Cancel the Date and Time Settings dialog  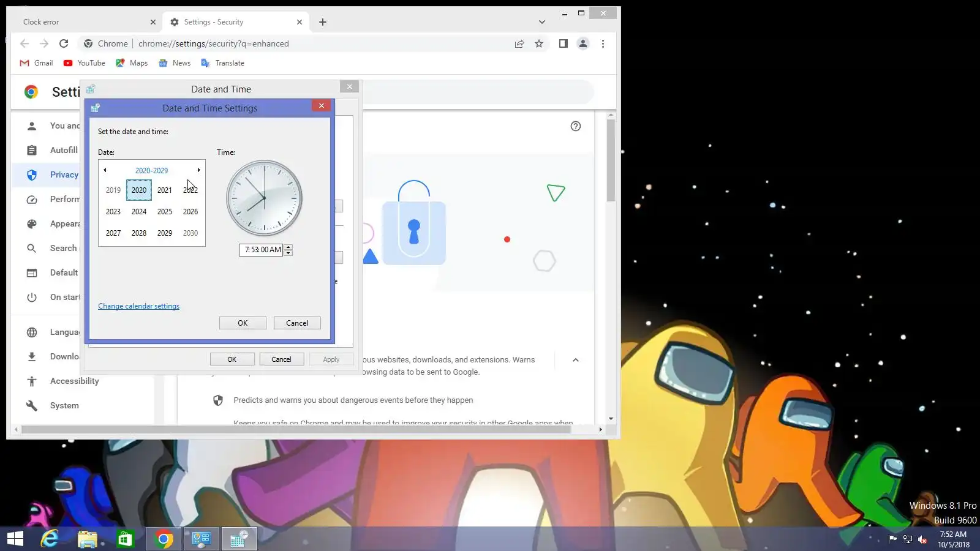click(x=297, y=323)
